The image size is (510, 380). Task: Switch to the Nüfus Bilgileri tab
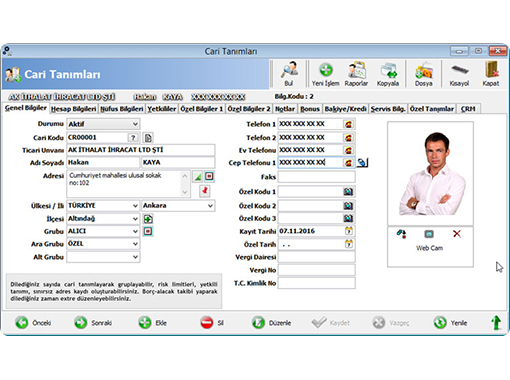click(122, 109)
